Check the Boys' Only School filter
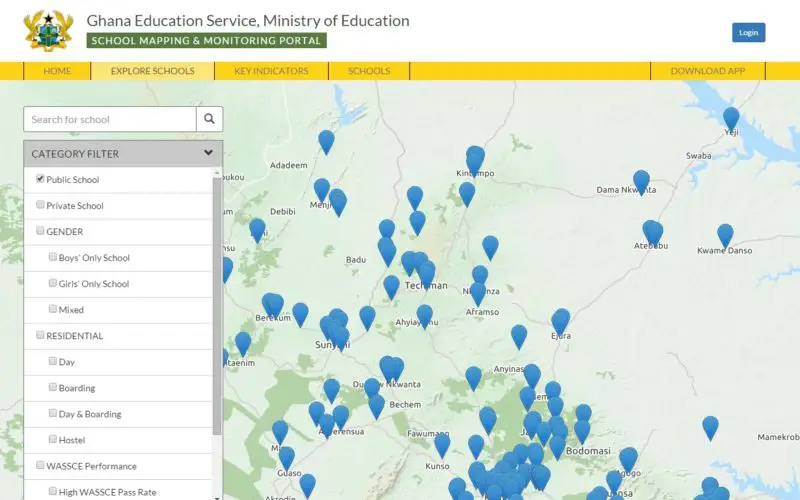 (53, 257)
